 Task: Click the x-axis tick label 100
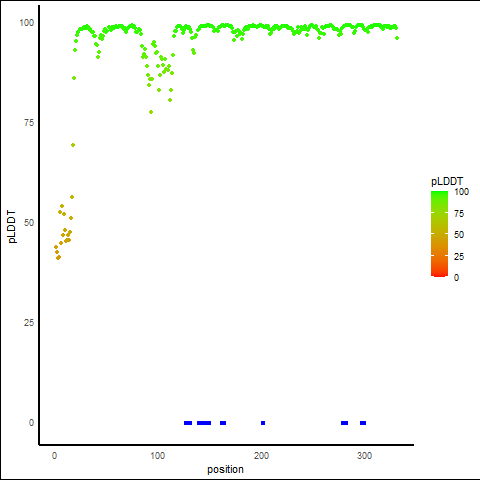pos(158,456)
